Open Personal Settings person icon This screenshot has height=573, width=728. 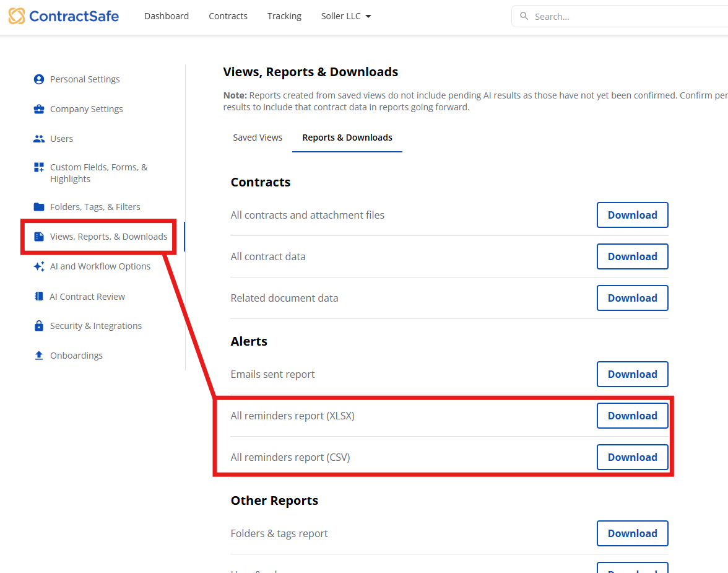(39, 79)
